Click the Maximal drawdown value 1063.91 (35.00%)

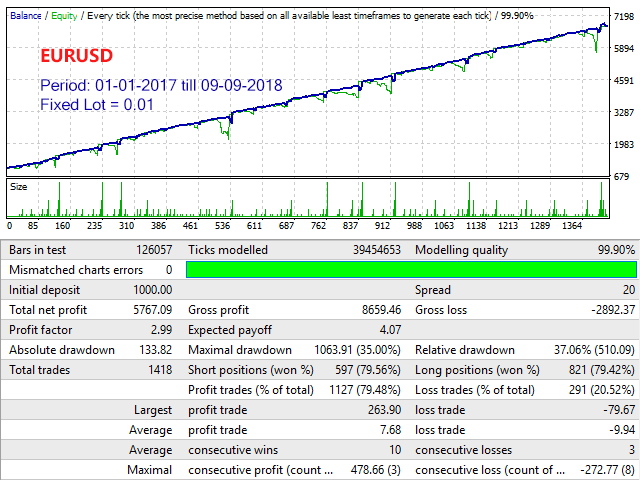pyautogui.click(x=358, y=350)
